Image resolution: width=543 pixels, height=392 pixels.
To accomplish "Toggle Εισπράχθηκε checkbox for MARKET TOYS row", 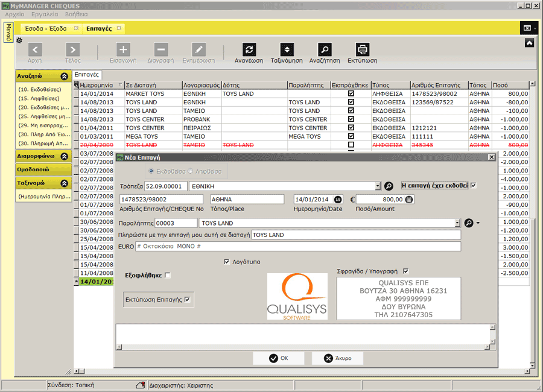I will (351, 93).
